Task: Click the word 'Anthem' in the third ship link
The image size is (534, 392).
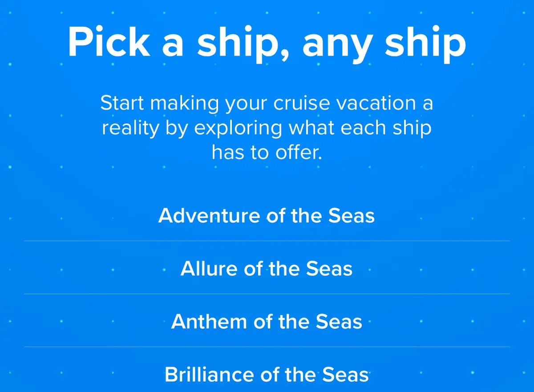Action: coord(209,321)
